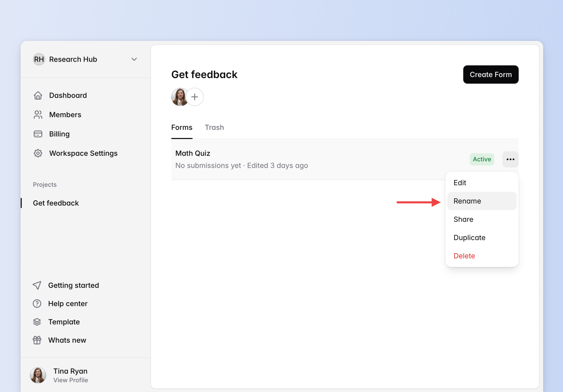Open the Math Quiz three-dots menu
The width and height of the screenshot is (563, 392).
510,159
